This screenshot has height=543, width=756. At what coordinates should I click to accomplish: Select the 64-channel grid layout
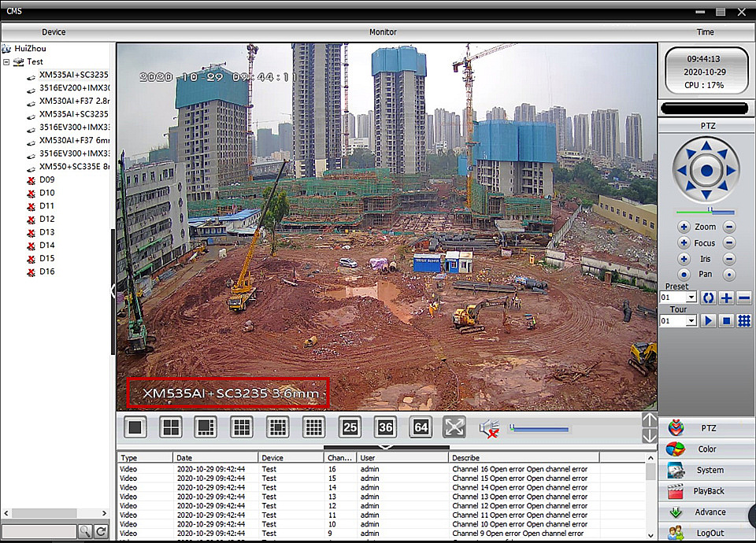(x=421, y=427)
